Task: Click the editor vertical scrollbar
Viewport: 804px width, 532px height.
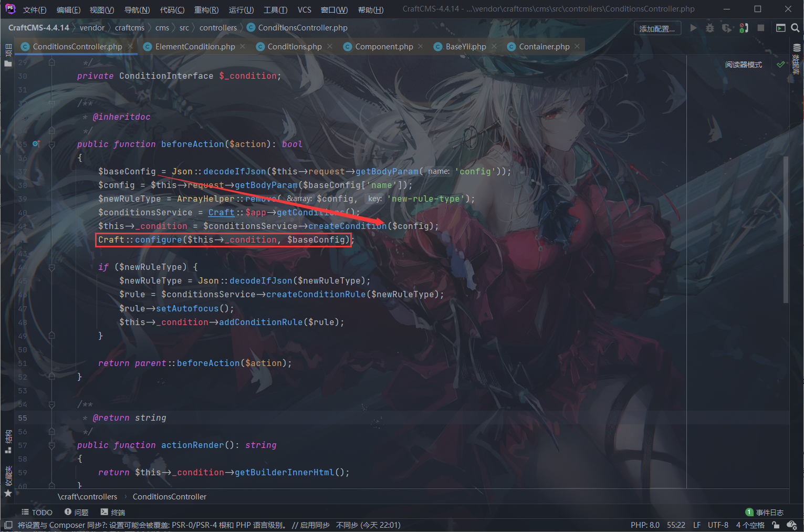Action: [x=786, y=230]
